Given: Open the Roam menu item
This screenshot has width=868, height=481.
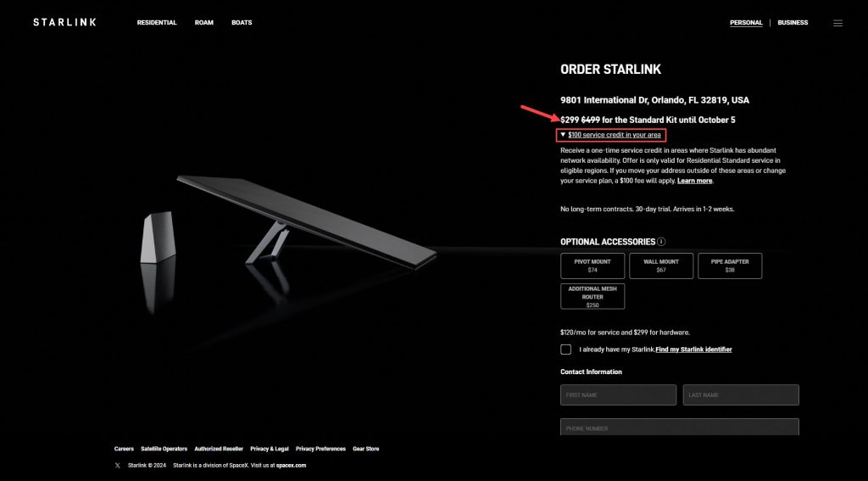Looking at the screenshot, I should pyautogui.click(x=203, y=23).
